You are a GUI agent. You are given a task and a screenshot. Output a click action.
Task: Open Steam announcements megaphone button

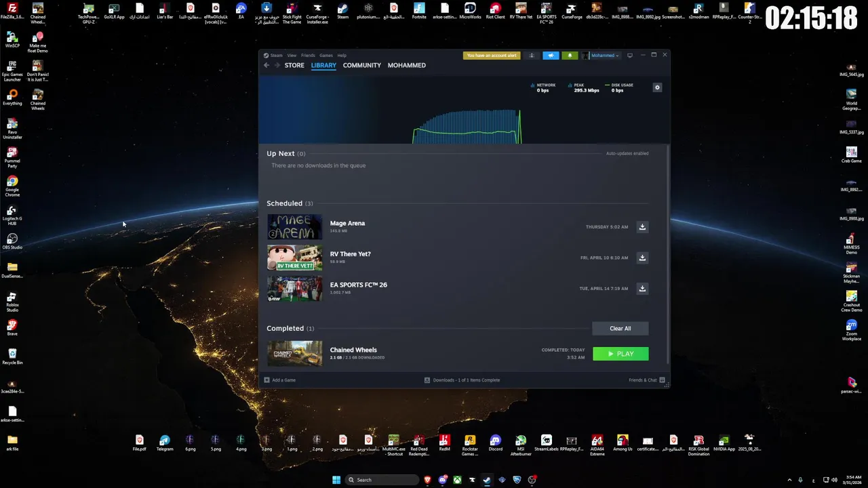pyautogui.click(x=551, y=56)
